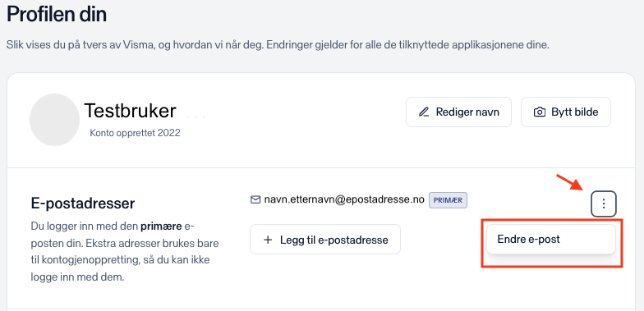
Task: Click the Profilen din heading
Action: pos(57,15)
